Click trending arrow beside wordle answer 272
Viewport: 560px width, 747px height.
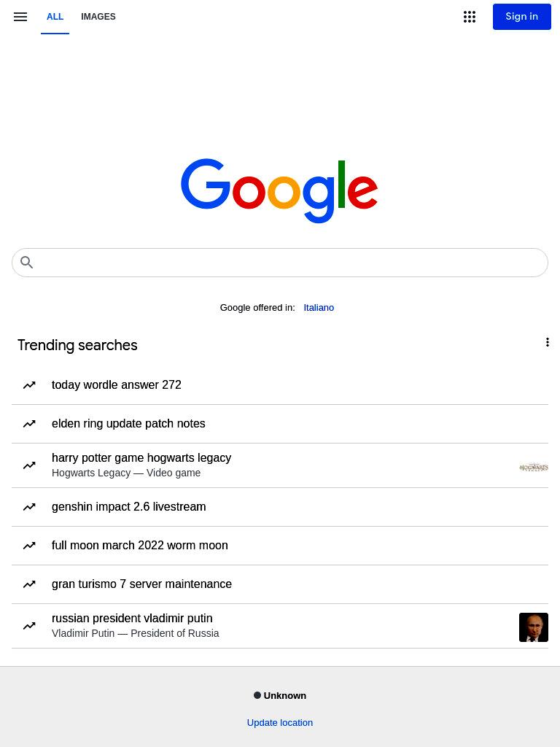29,385
